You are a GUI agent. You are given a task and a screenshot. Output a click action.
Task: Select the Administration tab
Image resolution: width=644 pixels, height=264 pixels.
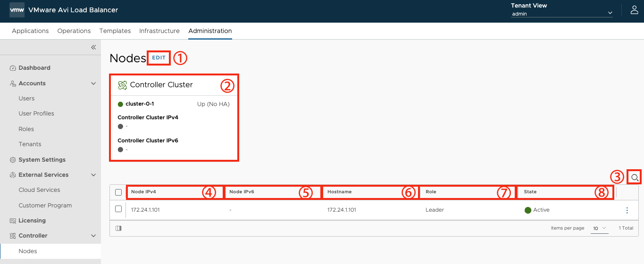[210, 31]
